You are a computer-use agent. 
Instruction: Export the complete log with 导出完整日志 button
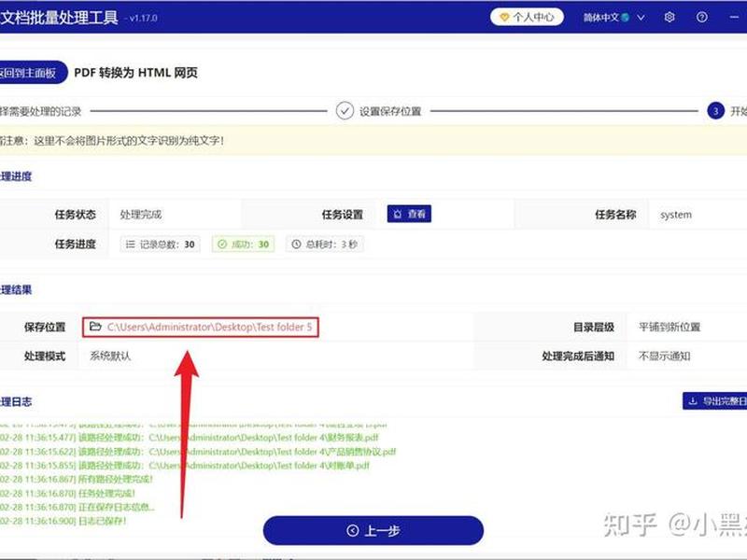tap(714, 401)
